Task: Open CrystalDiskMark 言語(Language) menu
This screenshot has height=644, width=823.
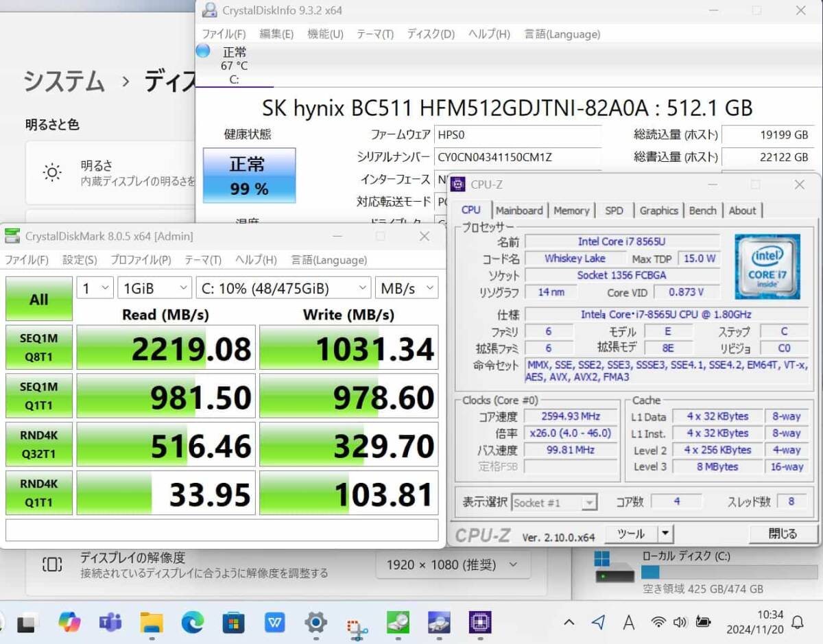Action: coord(329,260)
